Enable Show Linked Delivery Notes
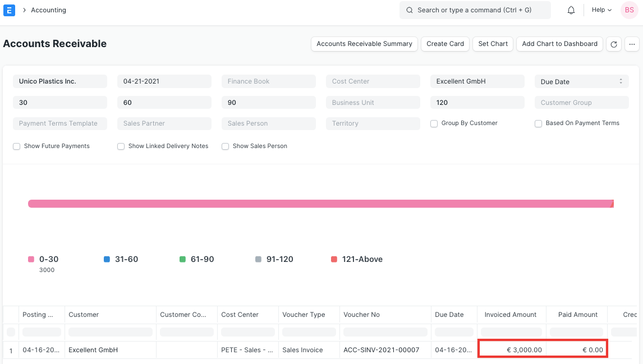This screenshot has height=364, width=643. [x=121, y=146]
